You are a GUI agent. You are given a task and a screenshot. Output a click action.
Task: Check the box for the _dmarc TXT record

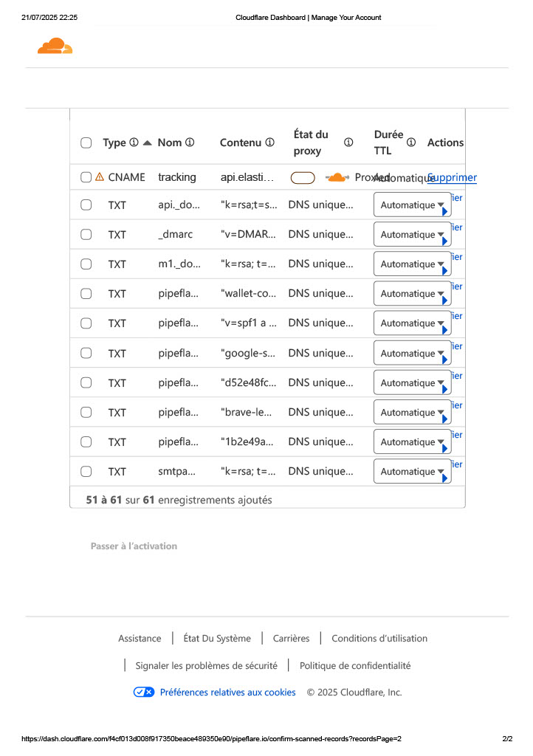click(86, 235)
